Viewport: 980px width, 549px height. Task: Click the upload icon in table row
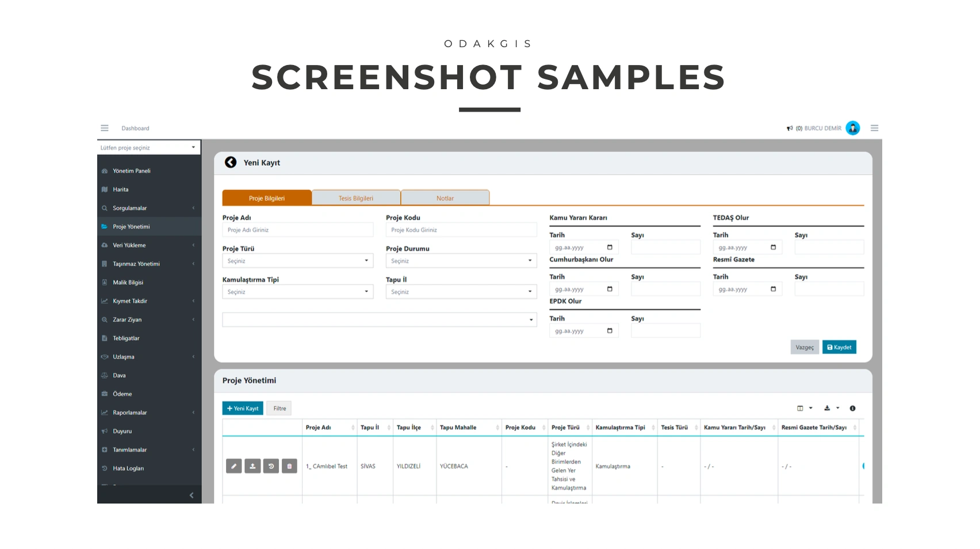(252, 466)
